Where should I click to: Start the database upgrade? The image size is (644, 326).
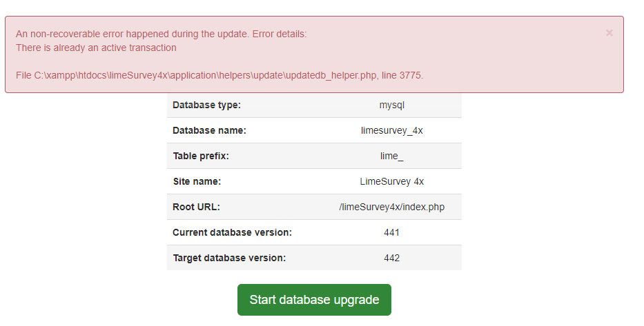click(314, 300)
